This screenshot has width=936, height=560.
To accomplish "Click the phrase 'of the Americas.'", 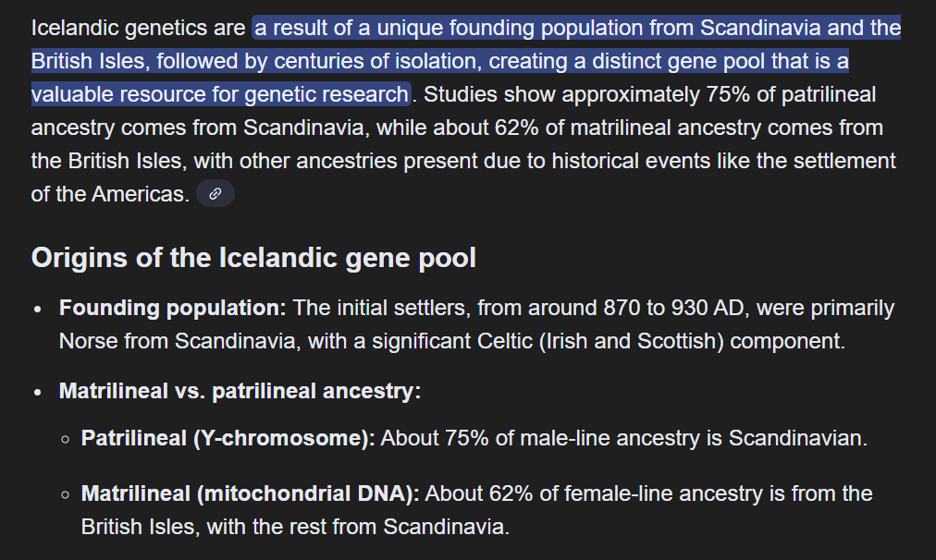I will (110, 194).
